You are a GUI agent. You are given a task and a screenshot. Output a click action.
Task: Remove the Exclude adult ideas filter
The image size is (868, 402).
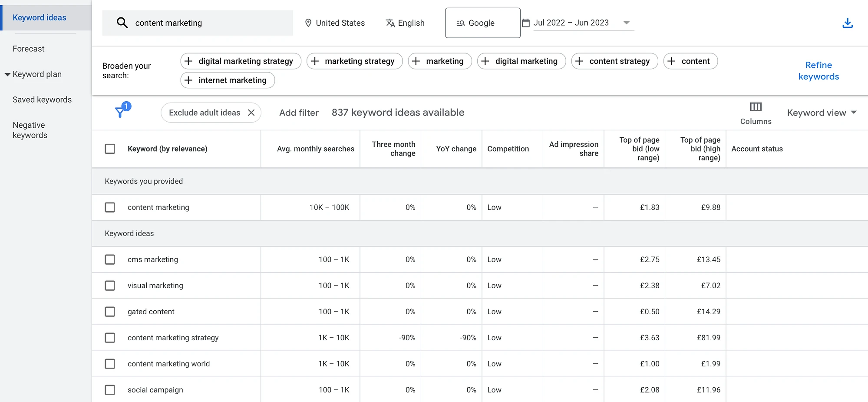point(251,113)
